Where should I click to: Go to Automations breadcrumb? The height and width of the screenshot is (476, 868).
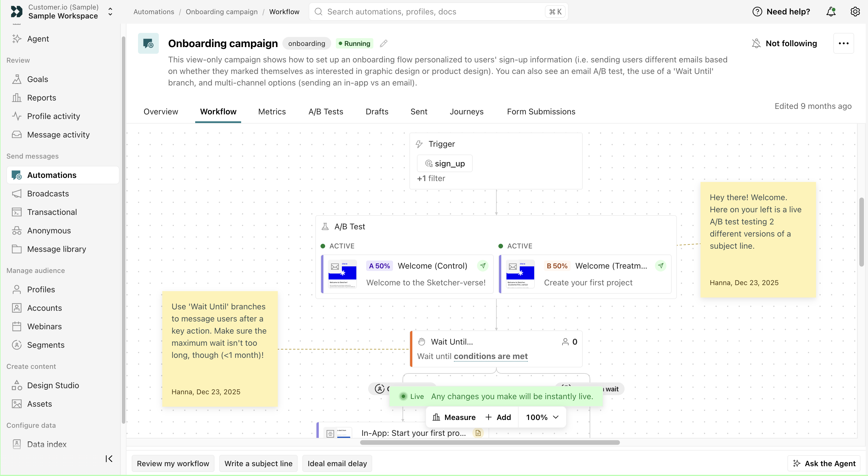pyautogui.click(x=154, y=12)
